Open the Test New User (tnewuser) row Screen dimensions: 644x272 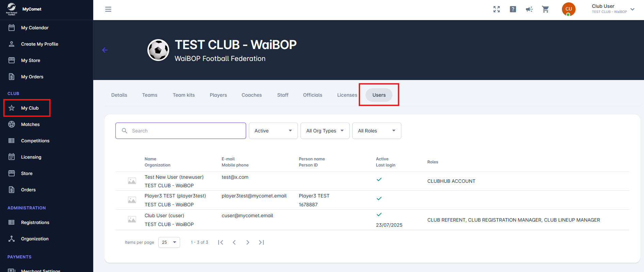372,181
